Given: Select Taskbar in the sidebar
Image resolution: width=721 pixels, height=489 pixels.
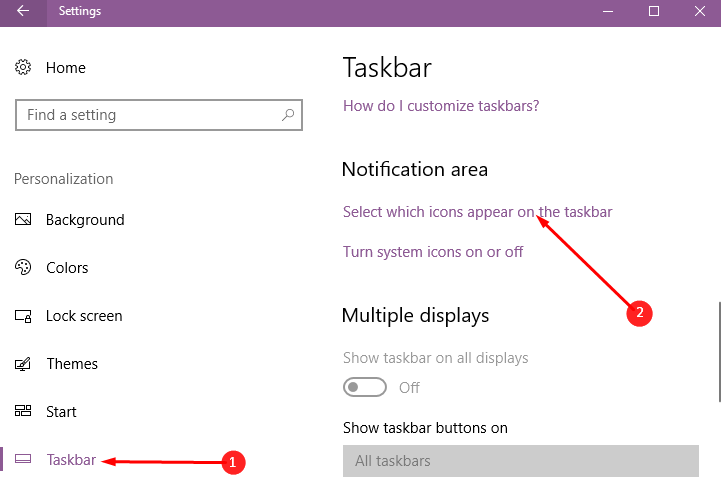Looking at the screenshot, I should 71,460.
